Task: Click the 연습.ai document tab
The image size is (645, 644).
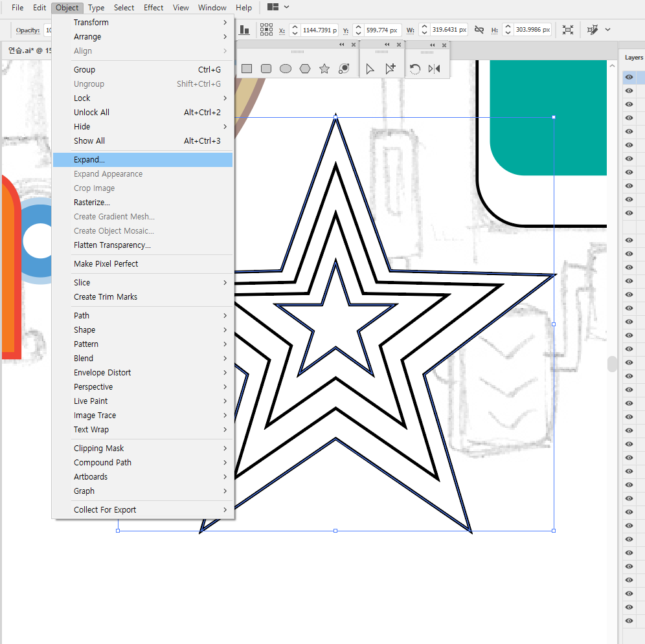Action: point(28,50)
